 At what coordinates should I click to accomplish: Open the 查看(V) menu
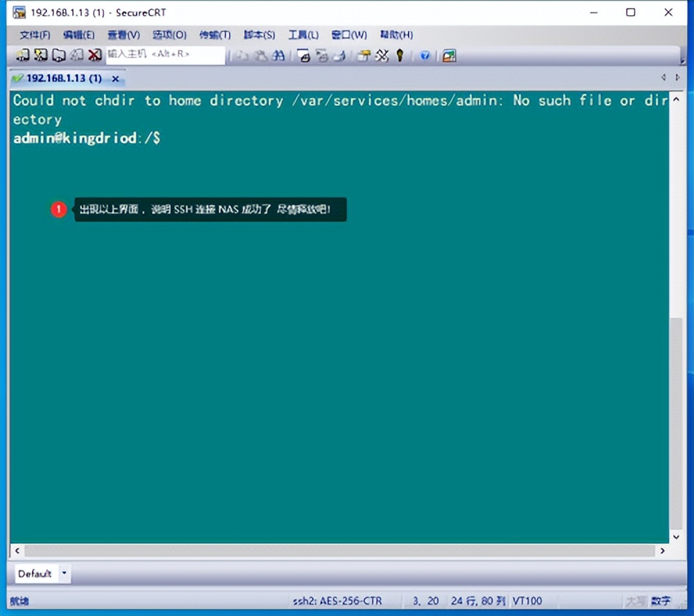[124, 35]
